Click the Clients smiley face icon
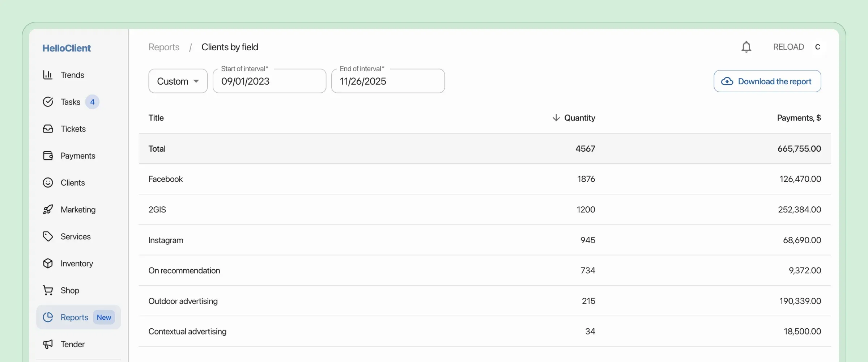Screen dimensions: 868x362 coord(48,182)
